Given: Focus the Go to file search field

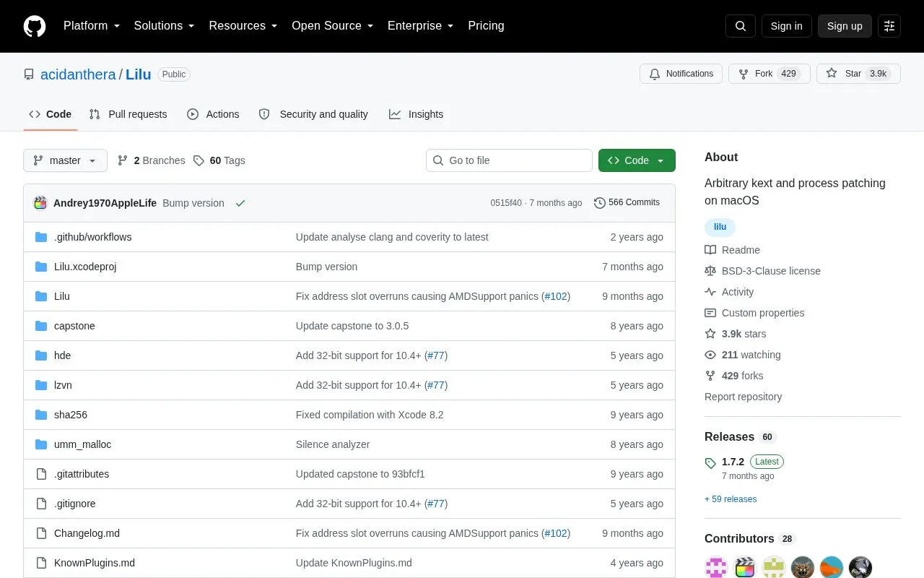Looking at the screenshot, I should pos(509,160).
